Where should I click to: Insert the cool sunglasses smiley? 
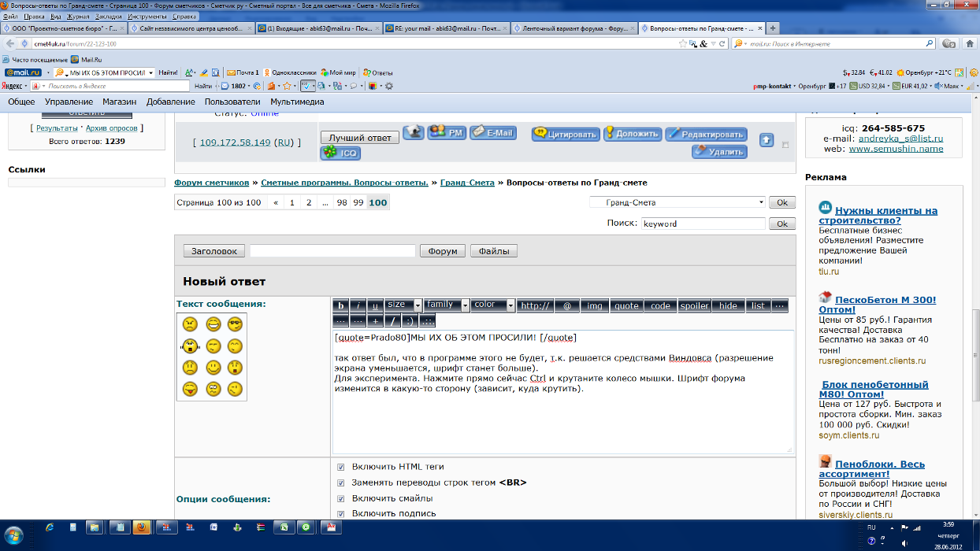(x=235, y=324)
